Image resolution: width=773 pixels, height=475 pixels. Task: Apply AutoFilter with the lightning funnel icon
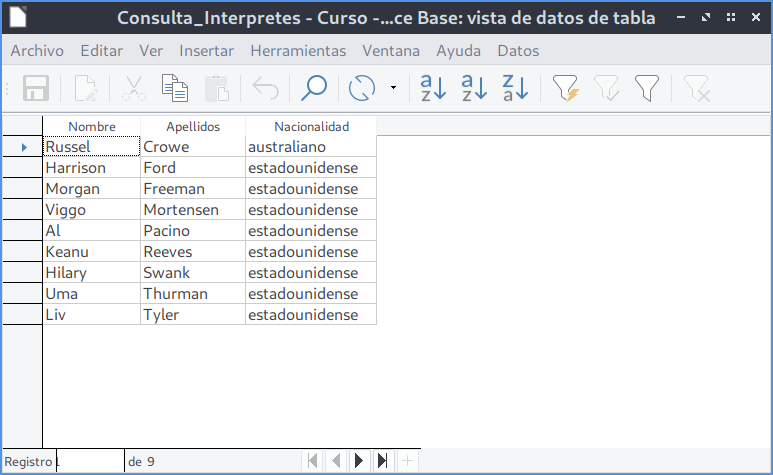pyautogui.click(x=565, y=89)
